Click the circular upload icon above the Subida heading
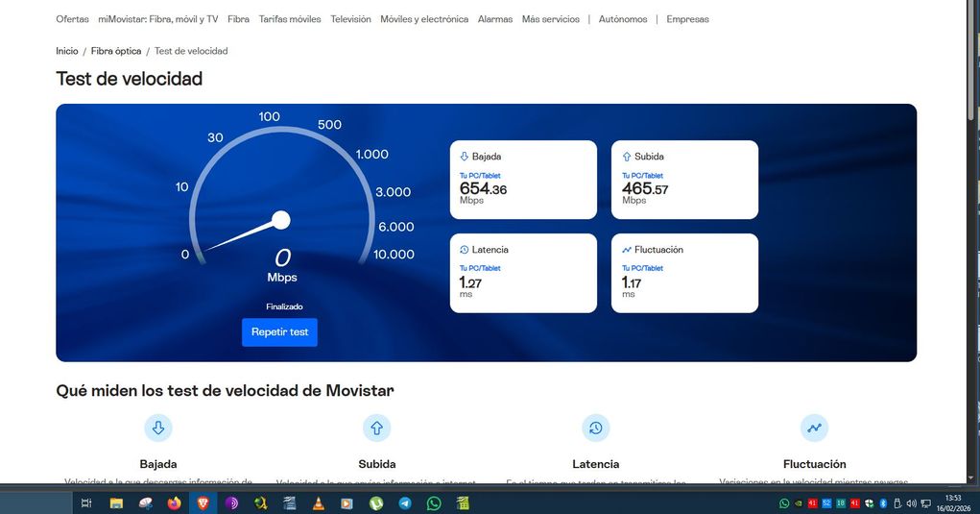The width and height of the screenshot is (980, 514). 377,428
